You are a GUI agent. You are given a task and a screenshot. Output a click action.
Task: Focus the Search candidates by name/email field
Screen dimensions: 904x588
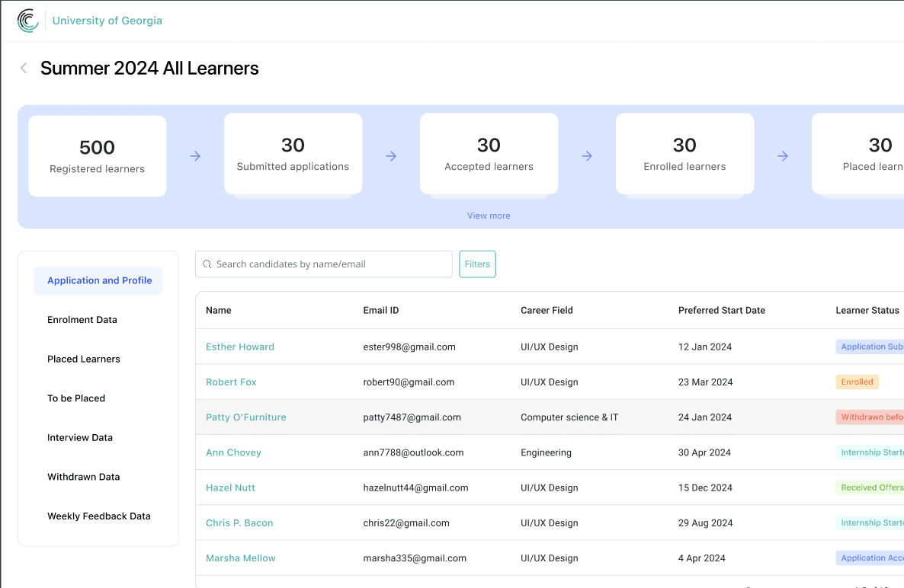[x=323, y=264]
